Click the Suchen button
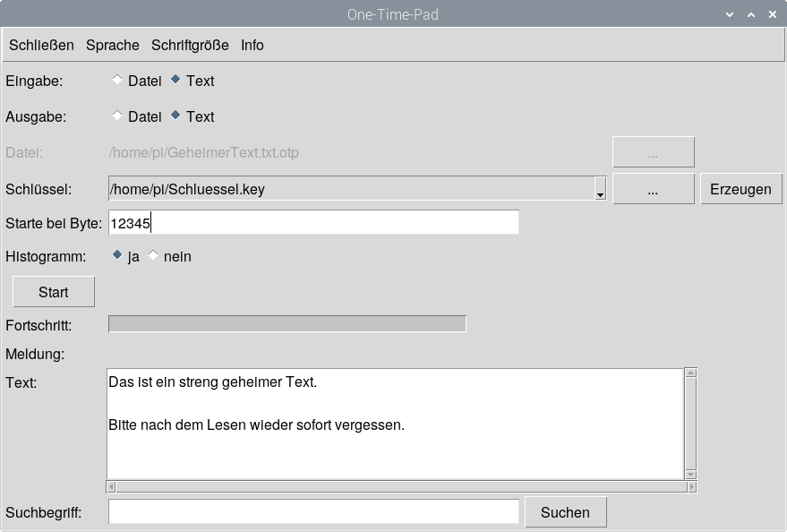787x532 pixels. click(x=565, y=512)
